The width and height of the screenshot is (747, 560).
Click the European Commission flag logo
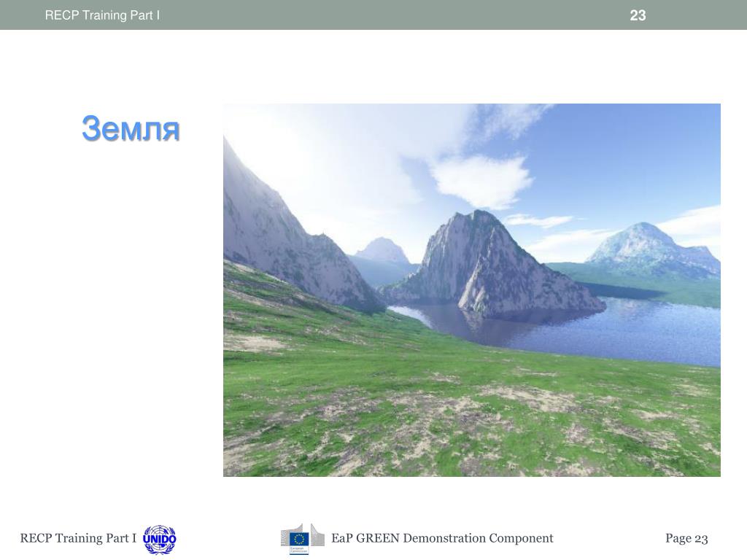(x=302, y=539)
